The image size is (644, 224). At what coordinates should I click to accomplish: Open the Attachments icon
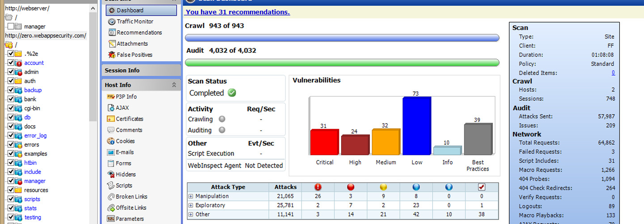point(112,44)
